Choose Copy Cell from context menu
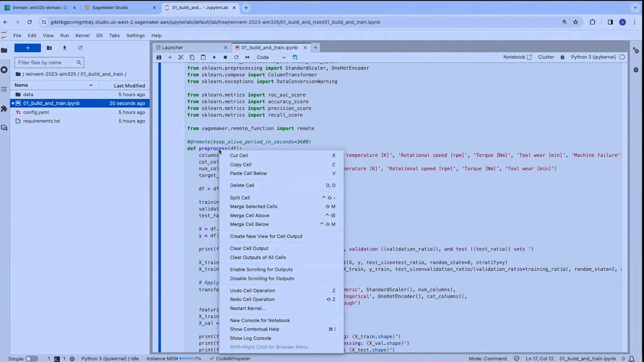 pos(282,165)
